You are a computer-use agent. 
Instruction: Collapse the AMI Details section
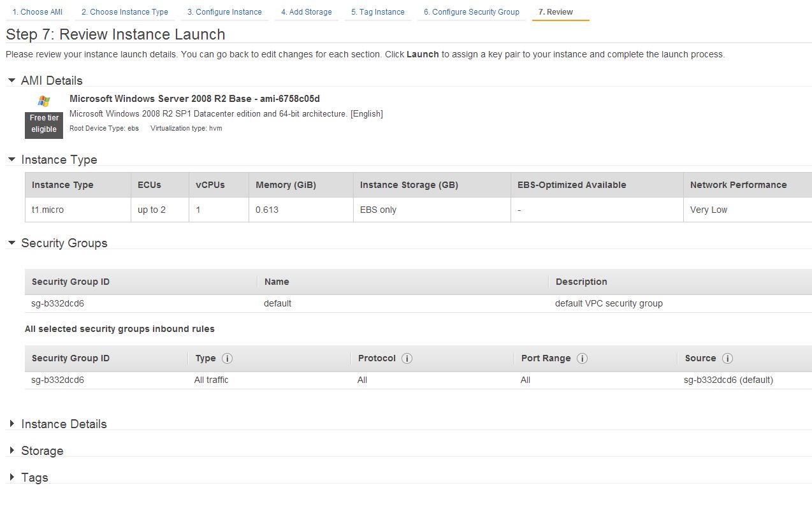tap(11, 80)
